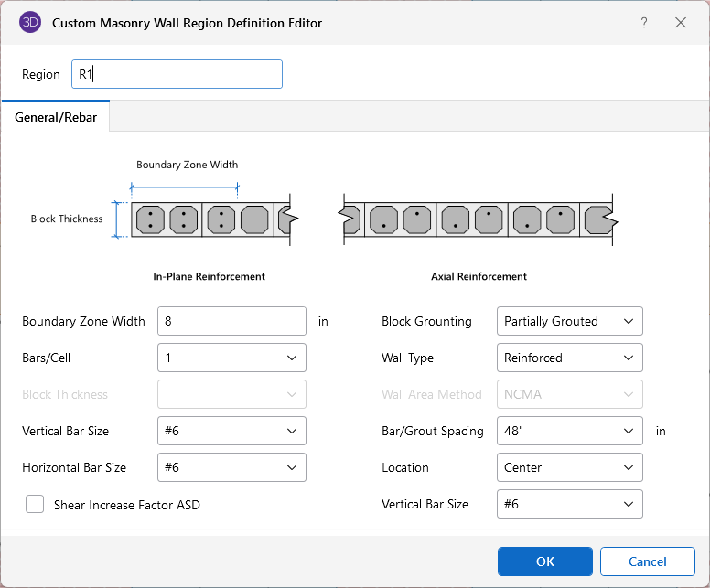The image size is (710, 588).
Task: Close the Region Definition Editor dialog
Action: pos(681,23)
